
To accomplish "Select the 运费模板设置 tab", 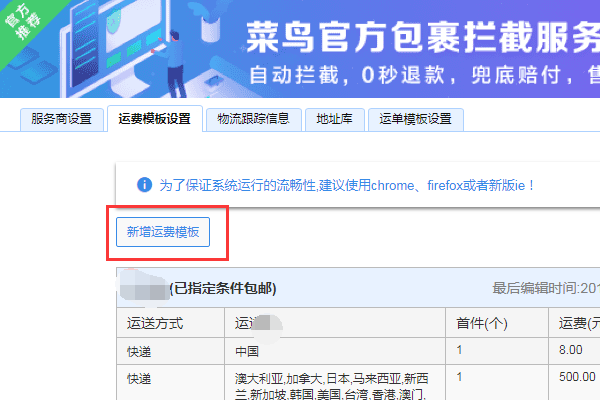I will click(x=155, y=119).
